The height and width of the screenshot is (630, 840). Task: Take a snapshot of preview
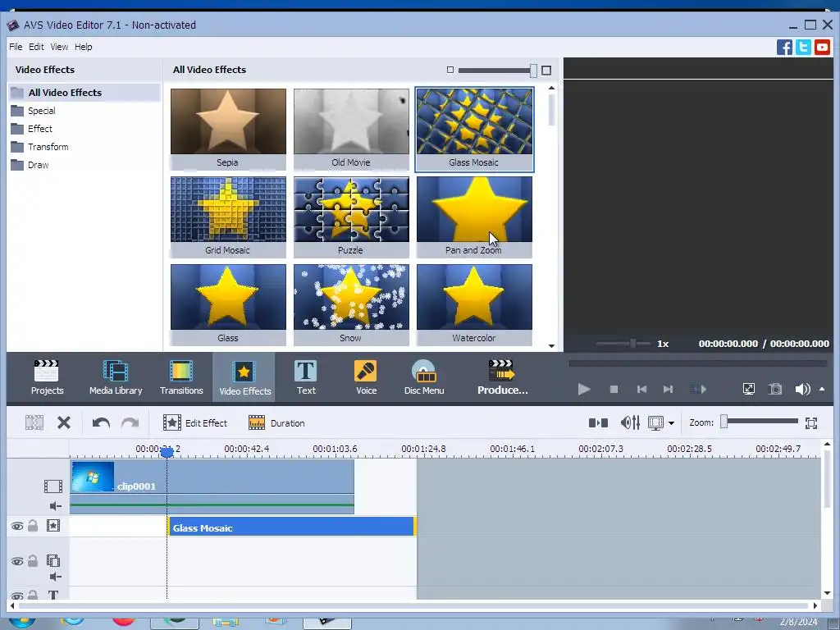(x=775, y=389)
